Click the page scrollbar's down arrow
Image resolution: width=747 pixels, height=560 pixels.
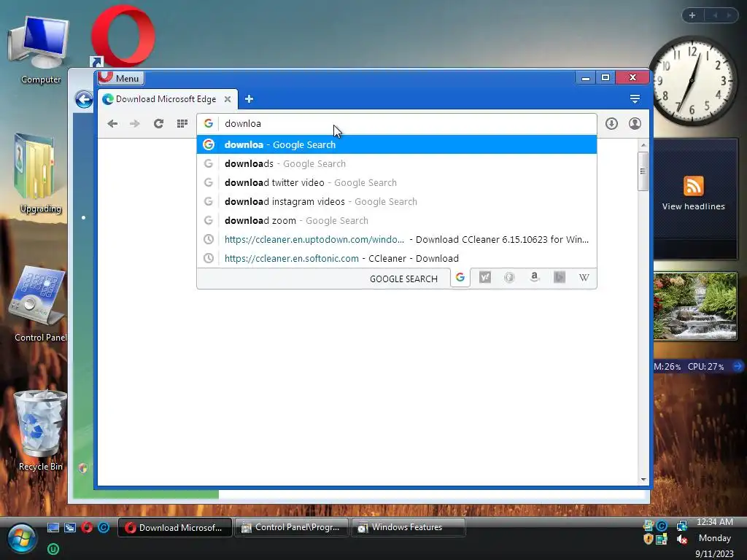643,480
